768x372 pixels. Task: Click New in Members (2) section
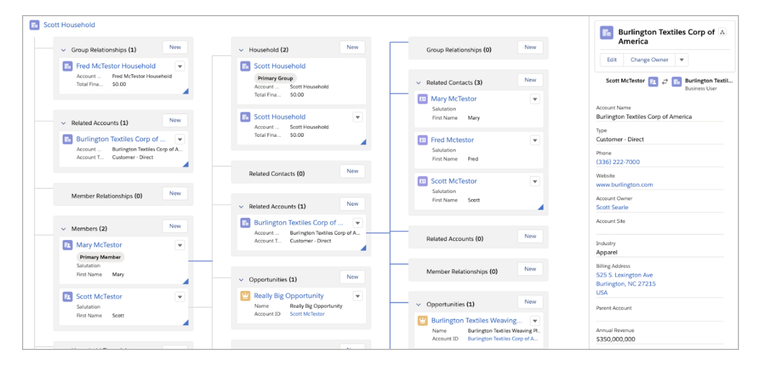click(175, 226)
